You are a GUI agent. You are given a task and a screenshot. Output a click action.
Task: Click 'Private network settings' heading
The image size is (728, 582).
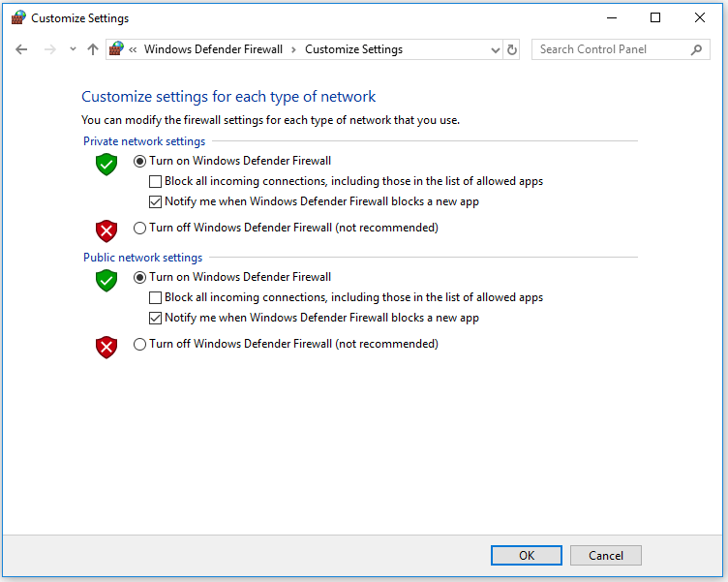(x=144, y=141)
